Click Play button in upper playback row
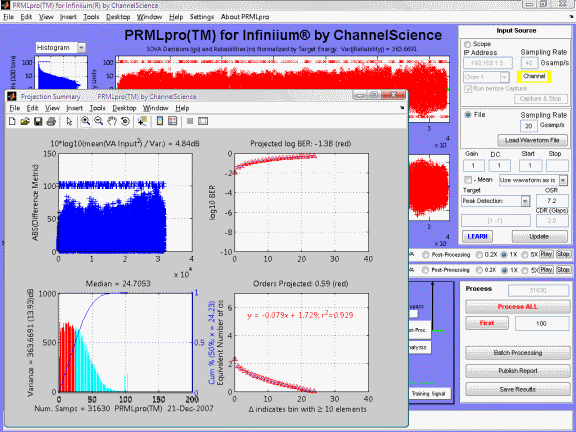 click(x=546, y=254)
